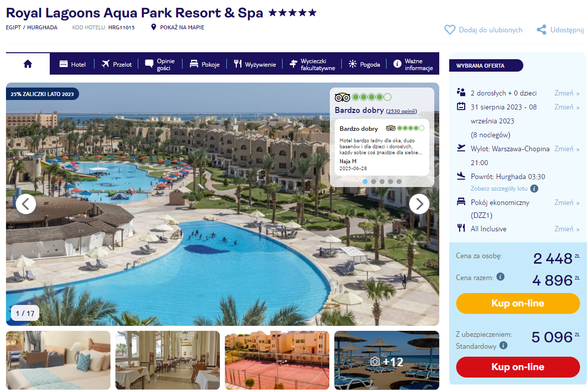This screenshot has width=588, height=392.
Task: Click info icon next to Zobacz szczegóły lotu
Action: (x=534, y=189)
